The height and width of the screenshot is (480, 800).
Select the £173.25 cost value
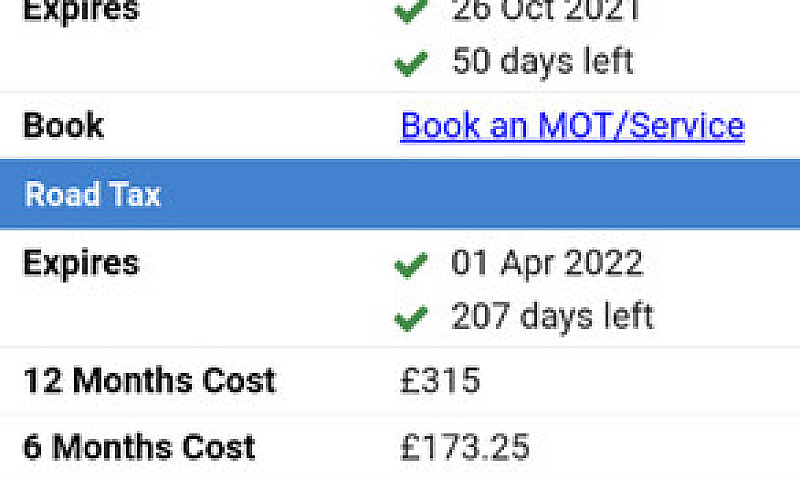(x=465, y=447)
